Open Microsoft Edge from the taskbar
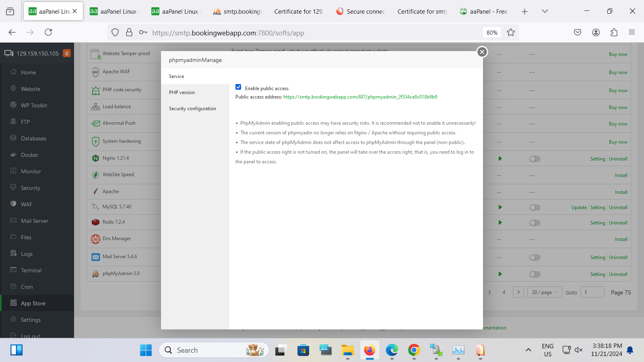The width and height of the screenshot is (644, 362). pos(392,350)
